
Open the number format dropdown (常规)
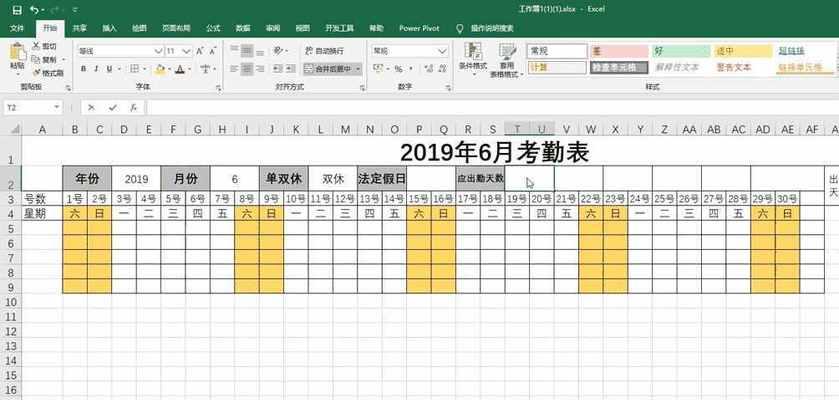(443, 51)
